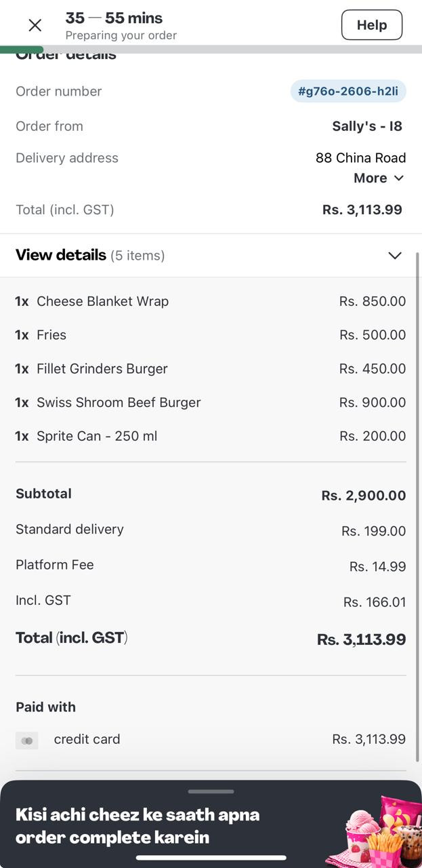
Task: Collapse the View details chevron arrow
Action: 394,256
